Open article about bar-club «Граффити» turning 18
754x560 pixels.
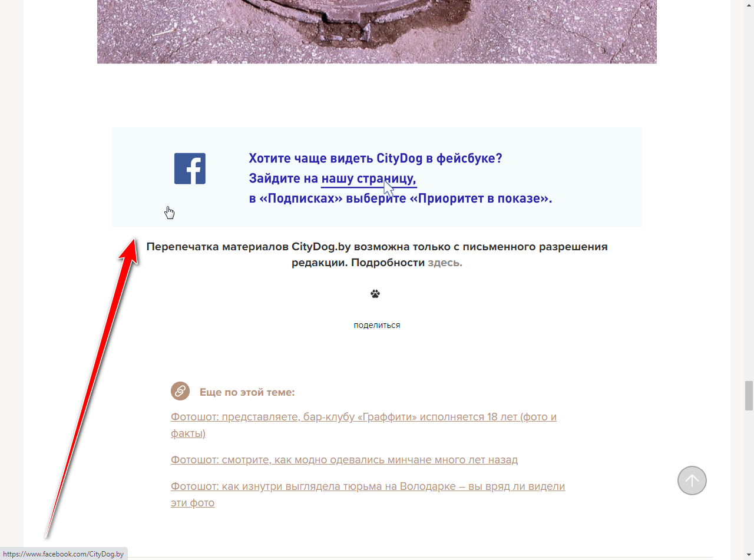pyautogui.click(x=363, y=425)
